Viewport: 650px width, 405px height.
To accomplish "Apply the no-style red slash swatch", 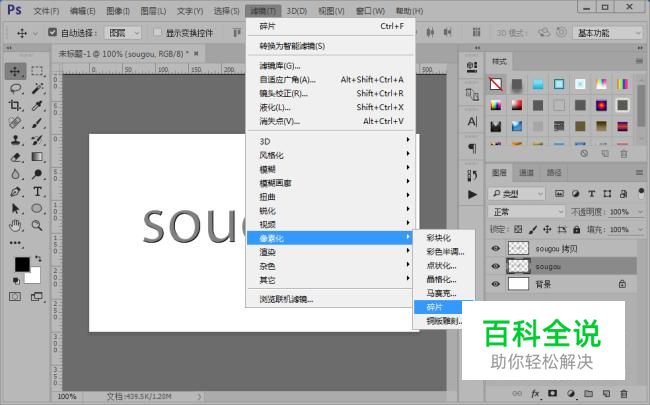I will click(x=496, y=84).
